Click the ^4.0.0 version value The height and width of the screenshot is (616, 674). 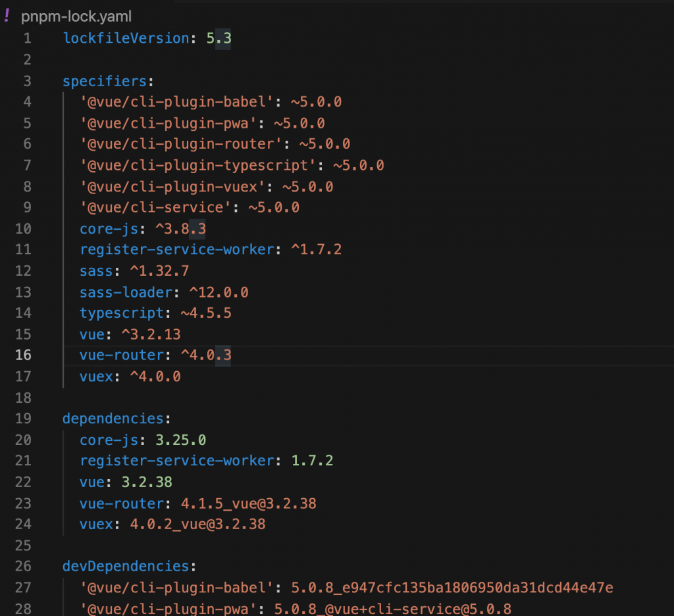click(155, 377)
